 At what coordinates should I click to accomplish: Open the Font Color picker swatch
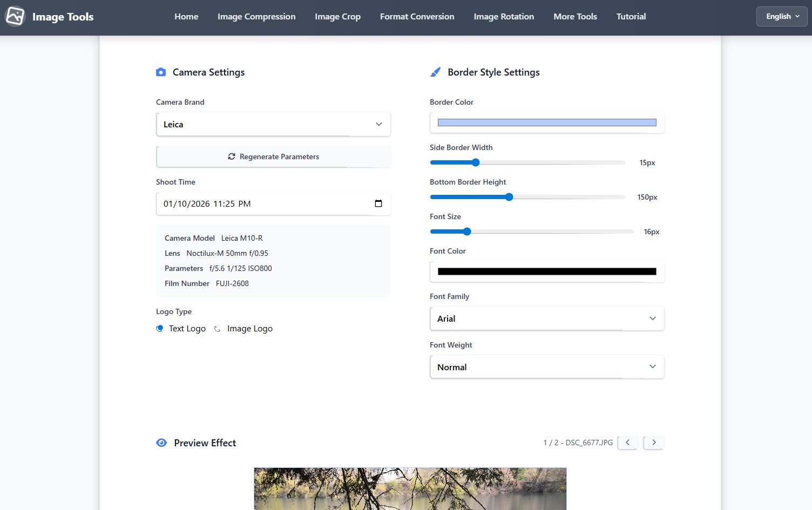(x=547, y=271)
